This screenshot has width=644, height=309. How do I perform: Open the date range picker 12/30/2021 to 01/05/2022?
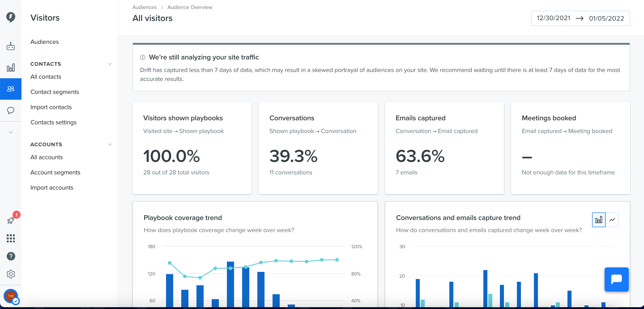580,18
